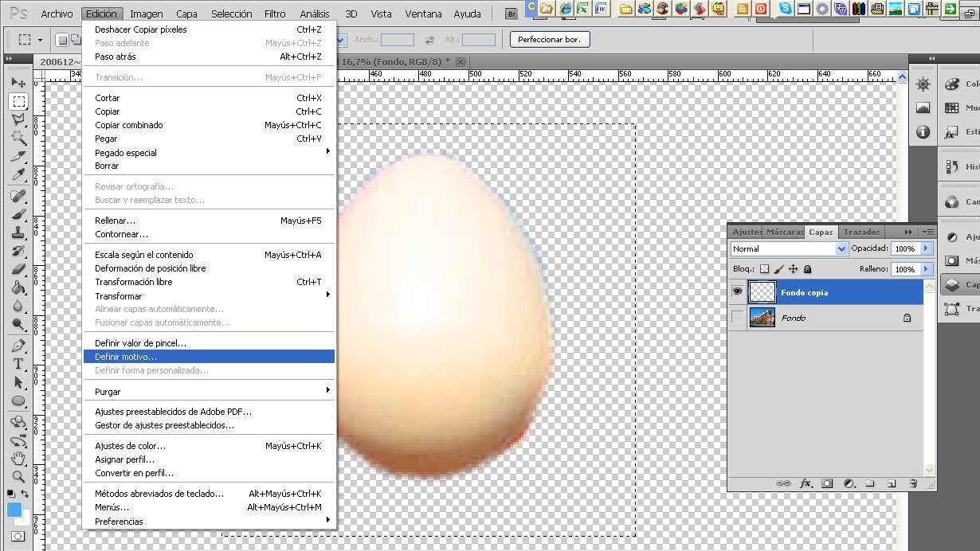The height and width of the screenshot is (551, 980).
Task: Click the Perfeccionar bor. button
Action: click(x=550, y=39)
